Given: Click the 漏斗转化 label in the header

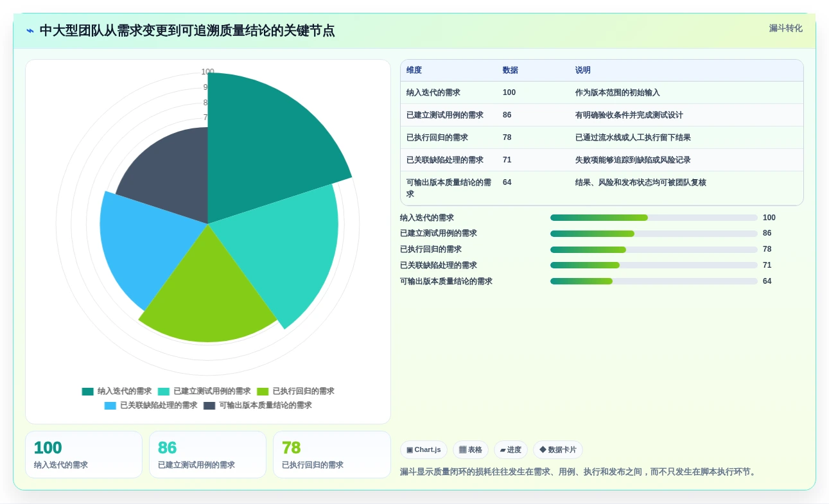Looking at the screenshot, I should [x=785, y=28].
